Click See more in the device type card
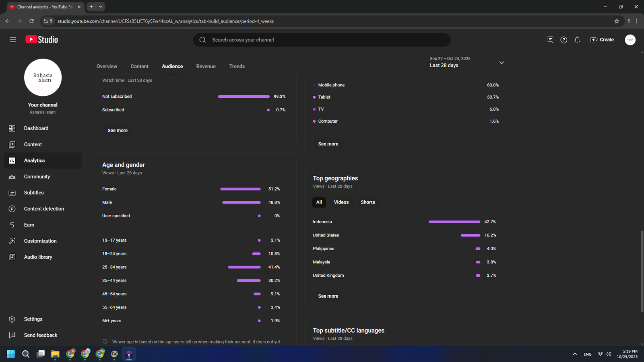This screenshot has height=362, width=644. [328, 144]
